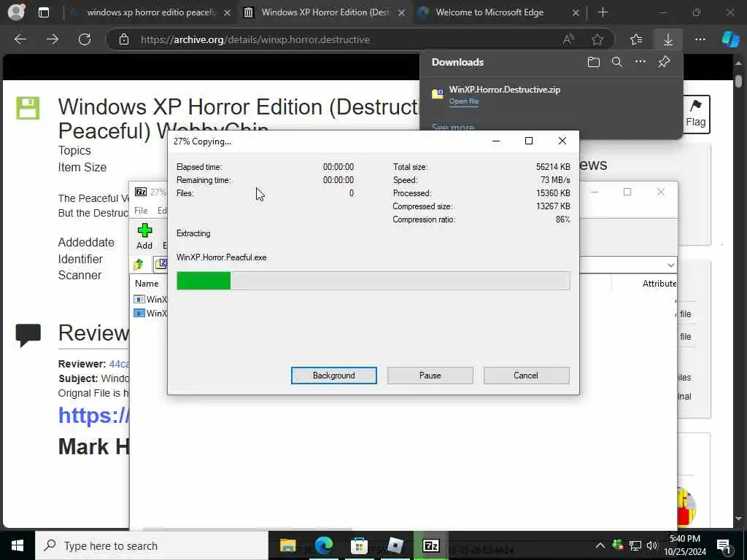Viewport: 747px width, 560px height.
Task: Click the Edge downloads toolbar icon
Action: [668, 39]
